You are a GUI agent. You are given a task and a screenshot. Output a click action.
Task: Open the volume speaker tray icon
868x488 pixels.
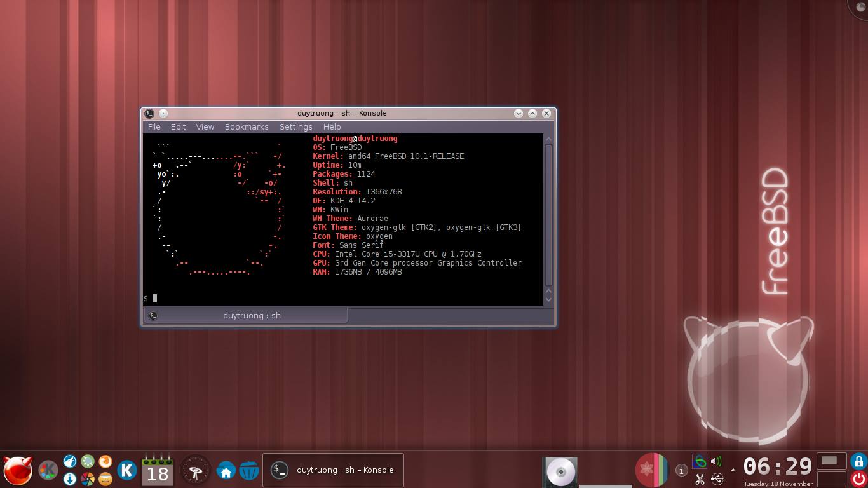point(716,462)
